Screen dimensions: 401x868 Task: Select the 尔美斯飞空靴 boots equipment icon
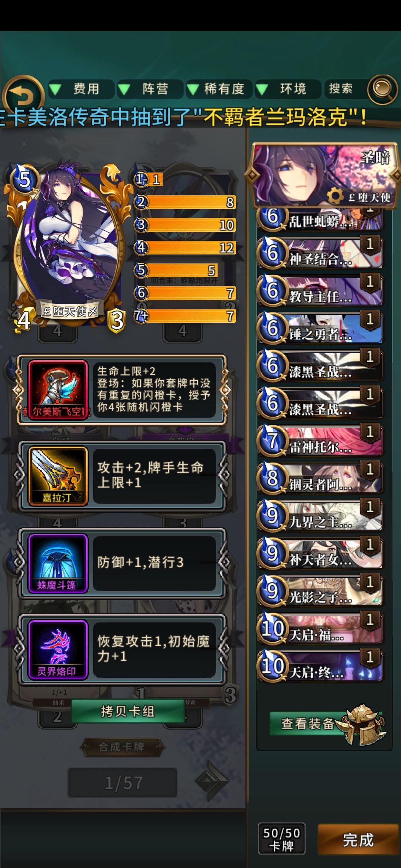(58, 389)
